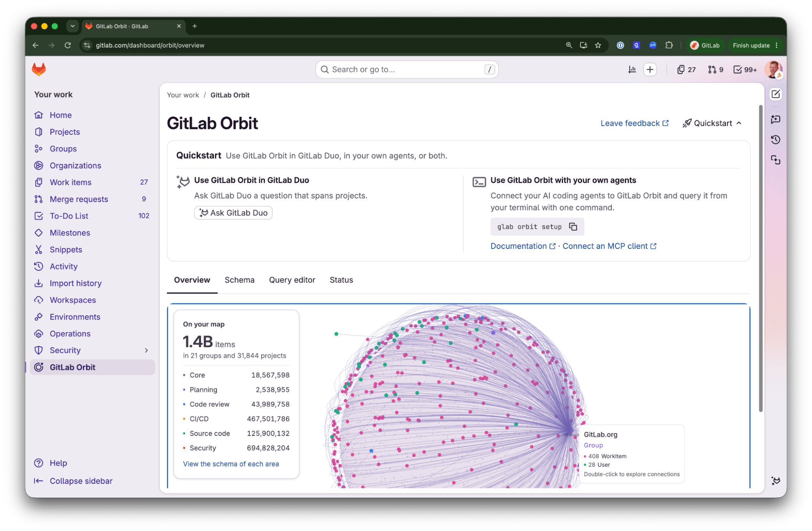This screenshot has height=531, width=812.
Task: Open browser extensions puzzle icon
Action: (669, 45)
